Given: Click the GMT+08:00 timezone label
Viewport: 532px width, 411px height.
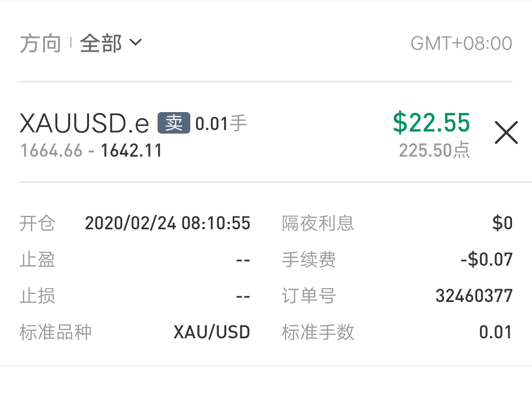Looking at the screenshot, I should pyautogui.click(x=461, y=44).
